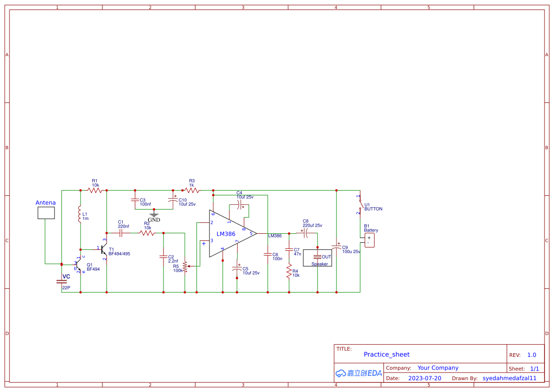Click the Drawn By name syedahmedafzal11
This screenshot has width=554, height=392.
[x=510, y=378]
